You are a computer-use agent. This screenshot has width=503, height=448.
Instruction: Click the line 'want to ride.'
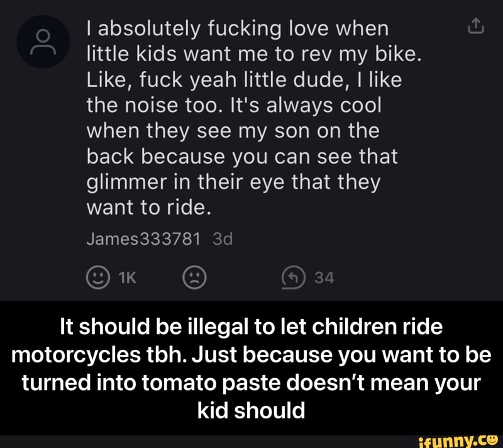pyautogui.click(x=149, y=208)
